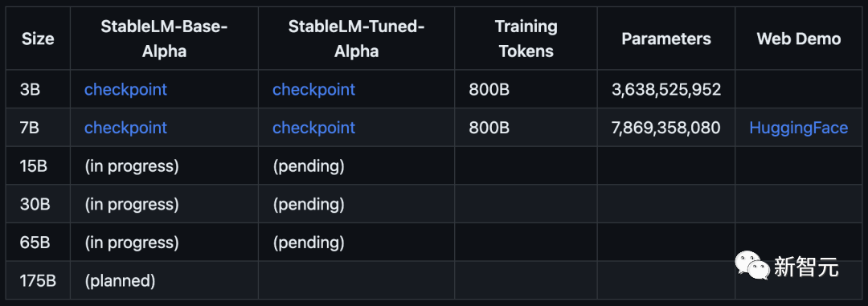
Task: Click the Web Demo column header
Action: (799, 39)
